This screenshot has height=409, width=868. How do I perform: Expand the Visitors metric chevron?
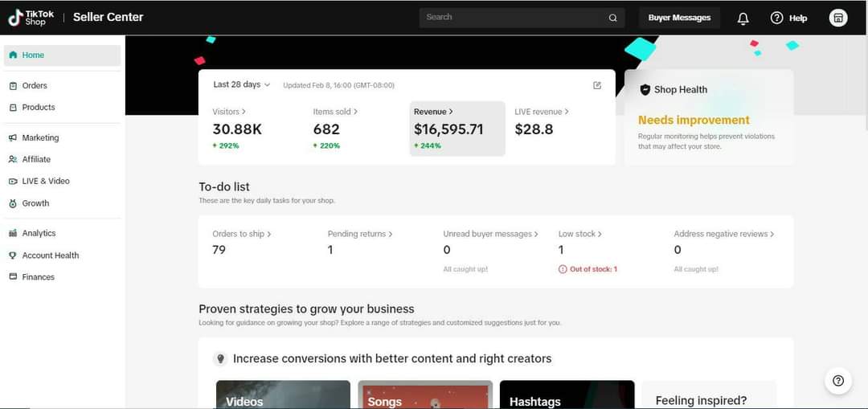[x=244, y=112]
